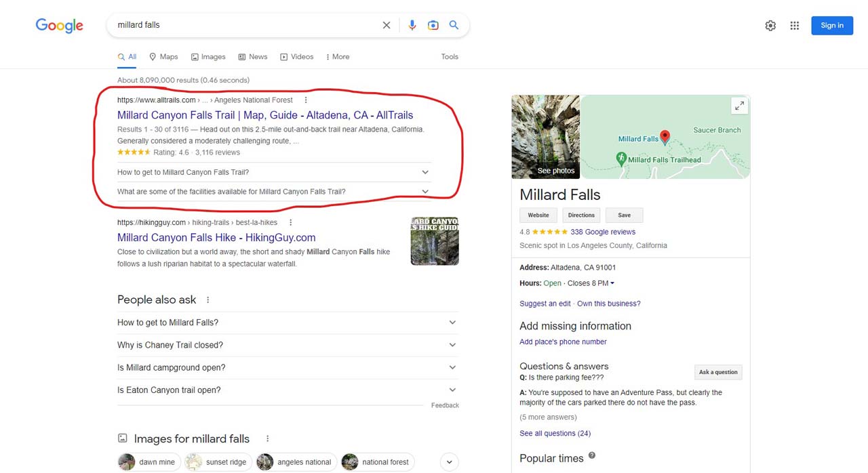The width and height of the screenshot is (868, 473).
Task: Open the AllTrails Millard Canyon Falls Trail link
Action: click(265, 115)
